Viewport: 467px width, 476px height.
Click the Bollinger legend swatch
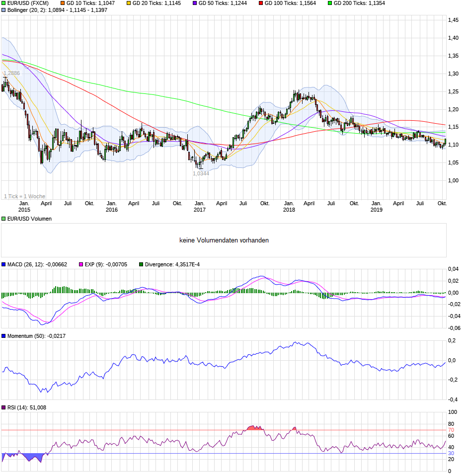[3, 10]
